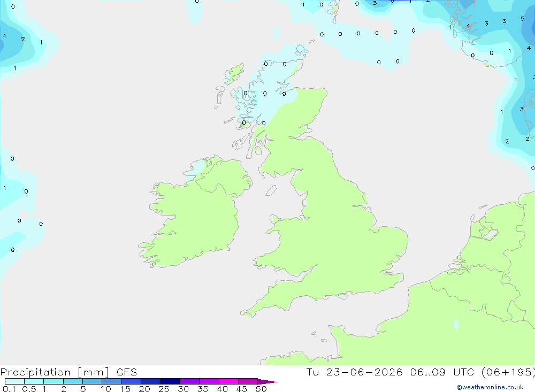This screenshot has width=535, height=392.
Task: Choose the 10–15 mm legend color segment
Action: click(112, 381)
